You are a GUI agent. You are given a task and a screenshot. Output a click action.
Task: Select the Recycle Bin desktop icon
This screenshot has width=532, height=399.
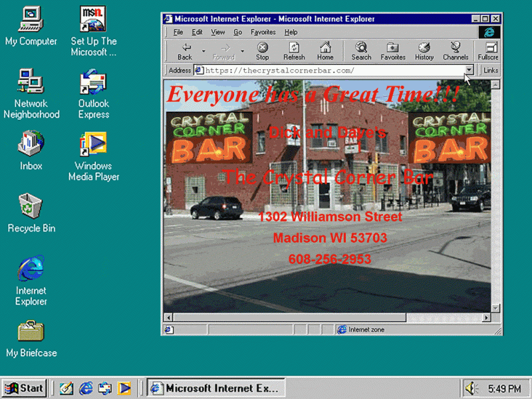[x=31, y=212]
